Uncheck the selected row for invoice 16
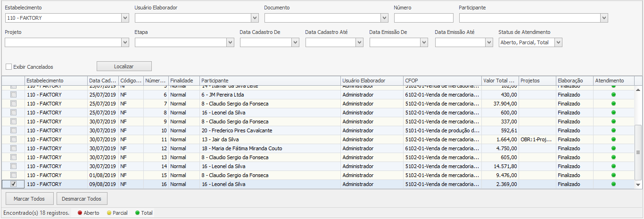 [x=13, y=184]
